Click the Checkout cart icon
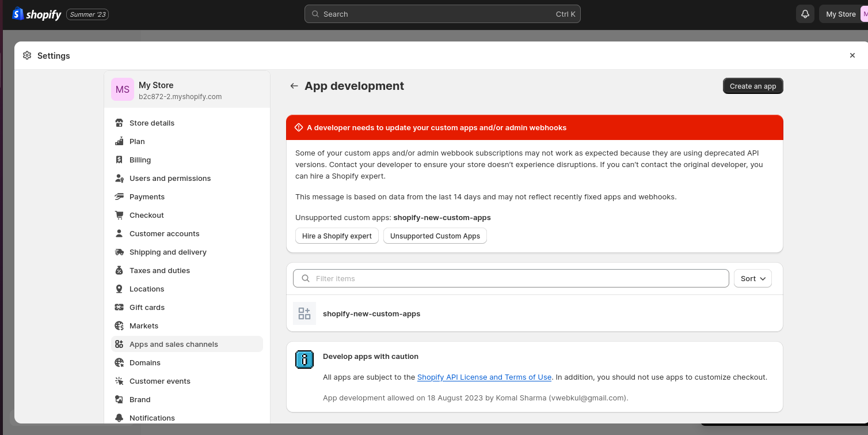868x435 pixels. [x=119, y=215]
